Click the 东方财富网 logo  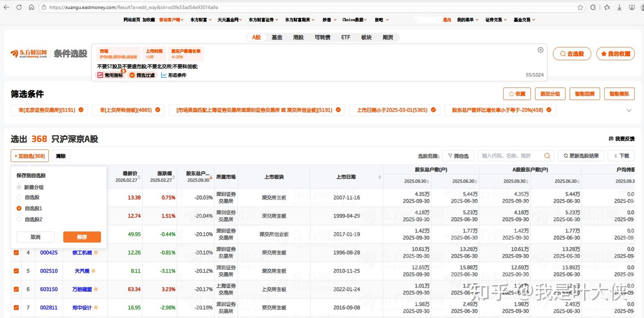point(29,54)
